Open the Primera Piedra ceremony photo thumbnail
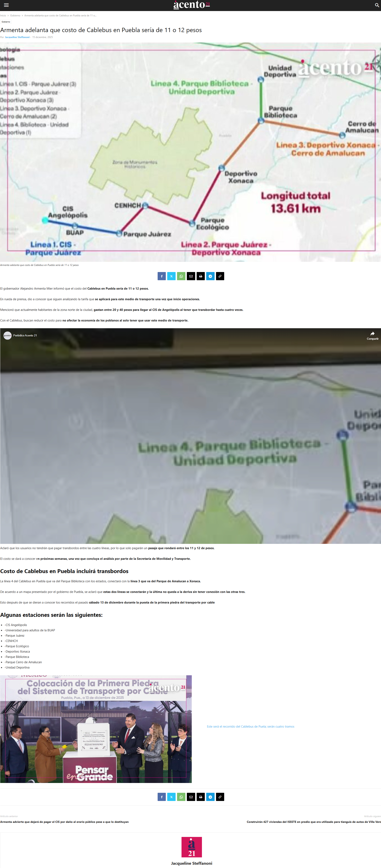 [96, 729]
